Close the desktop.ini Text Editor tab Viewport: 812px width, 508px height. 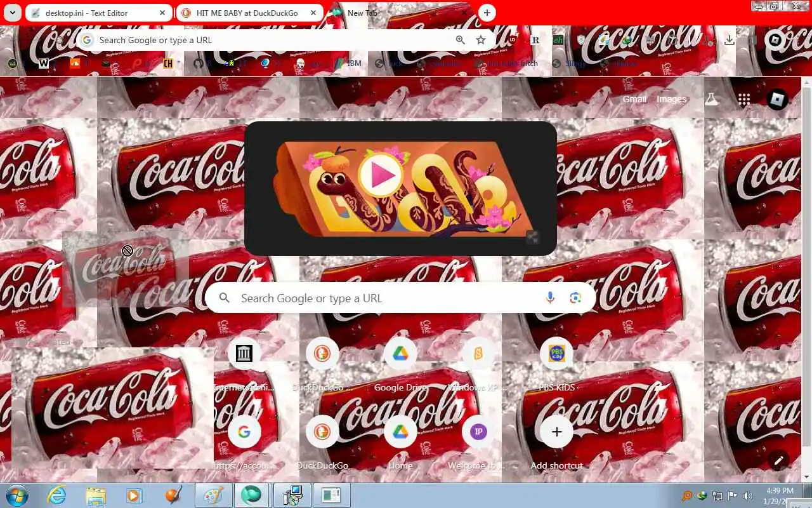[163, 13]
